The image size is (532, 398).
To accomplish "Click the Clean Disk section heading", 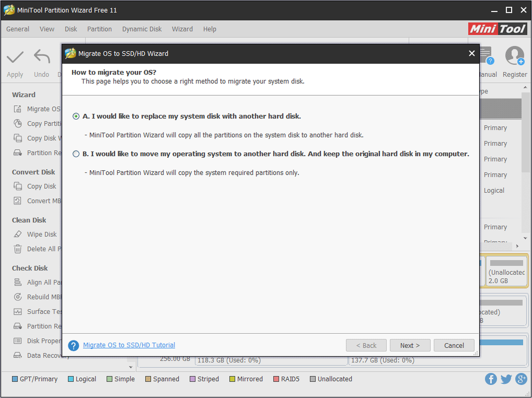I will [29, 220].
